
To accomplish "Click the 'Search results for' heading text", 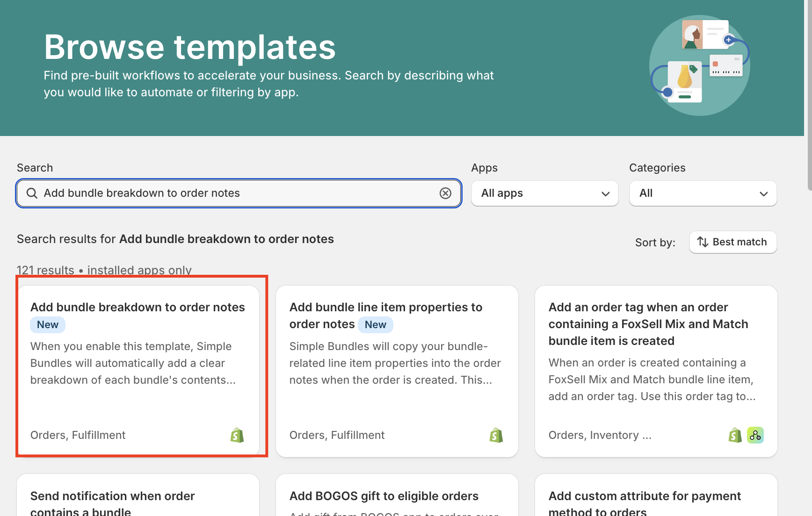I will (x=175, y=239).
